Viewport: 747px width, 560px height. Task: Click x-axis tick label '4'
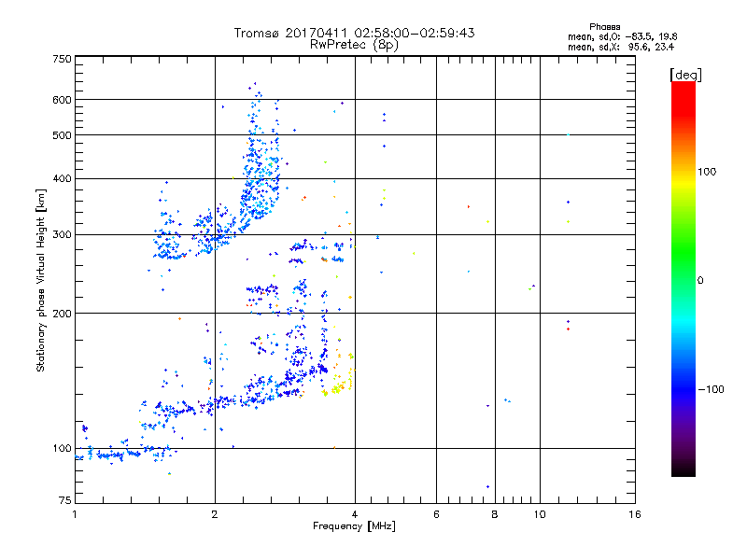click(x=355, y=514)
